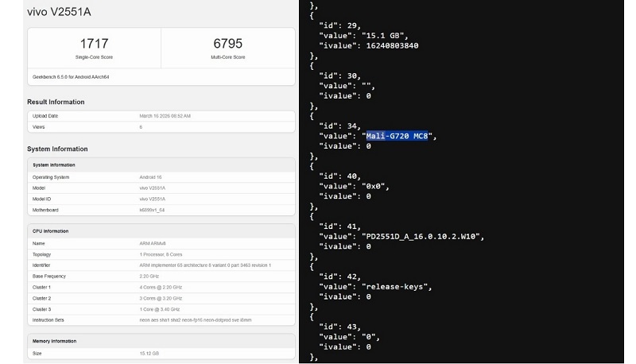Click the "Motherboard" row label

click(45, 210)
